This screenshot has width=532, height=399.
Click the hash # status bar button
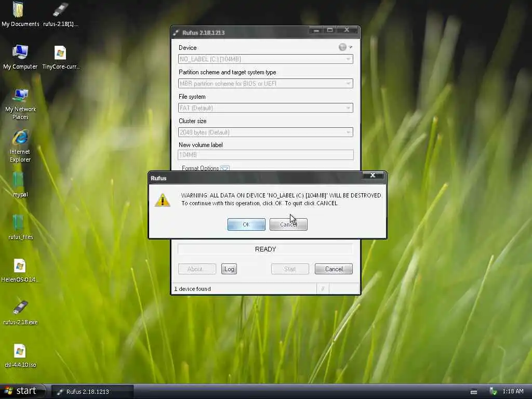point(323,289)
